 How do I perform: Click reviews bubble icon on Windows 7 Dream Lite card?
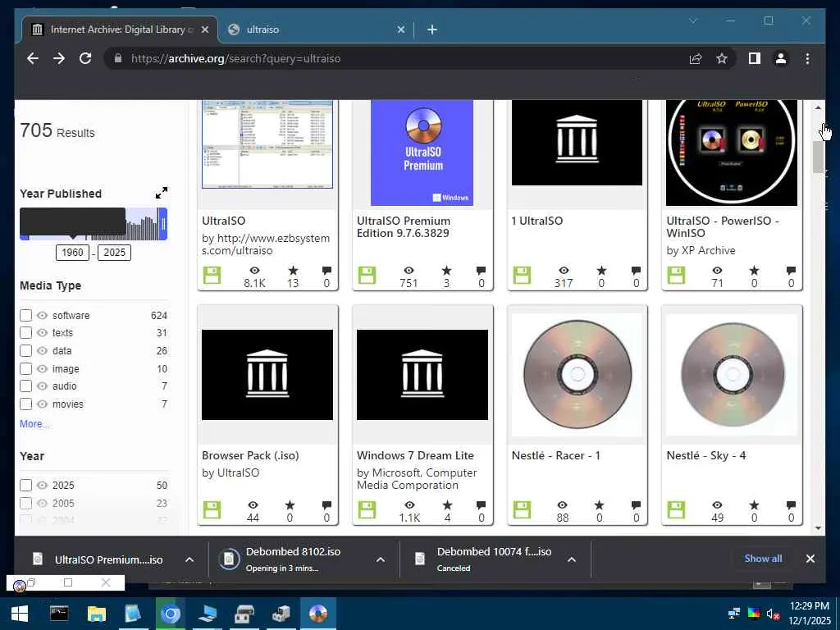tap(481, 505)
